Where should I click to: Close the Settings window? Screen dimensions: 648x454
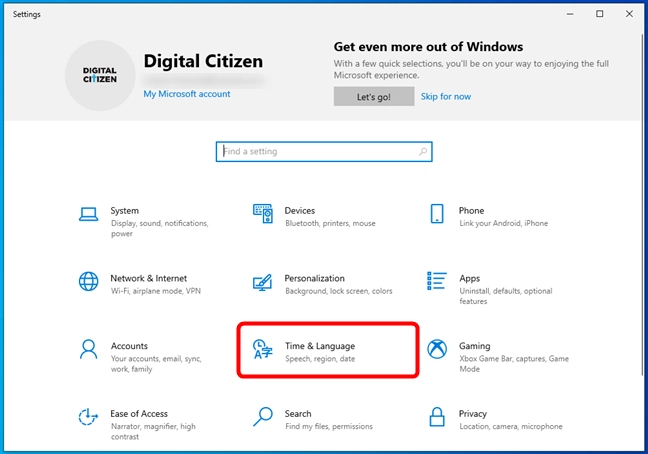click(629, 14)
